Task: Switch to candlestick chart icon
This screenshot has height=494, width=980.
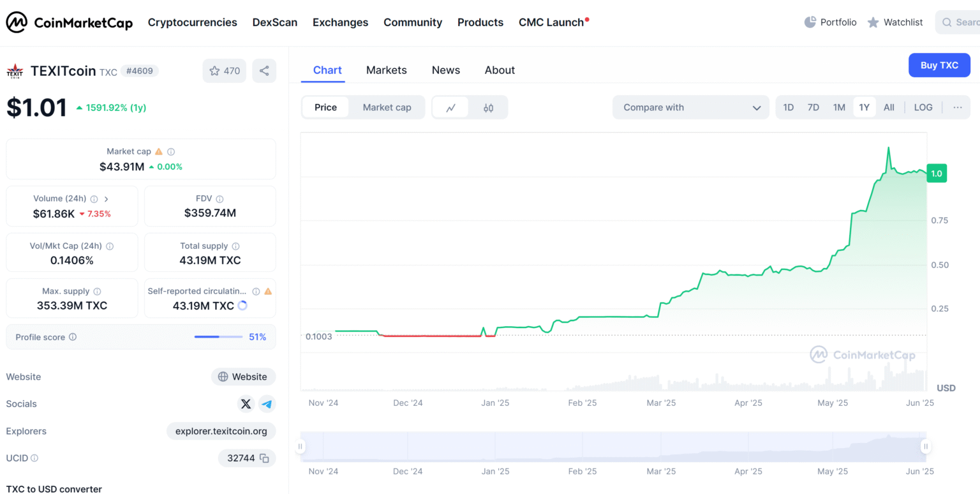Action: [488, 108]
